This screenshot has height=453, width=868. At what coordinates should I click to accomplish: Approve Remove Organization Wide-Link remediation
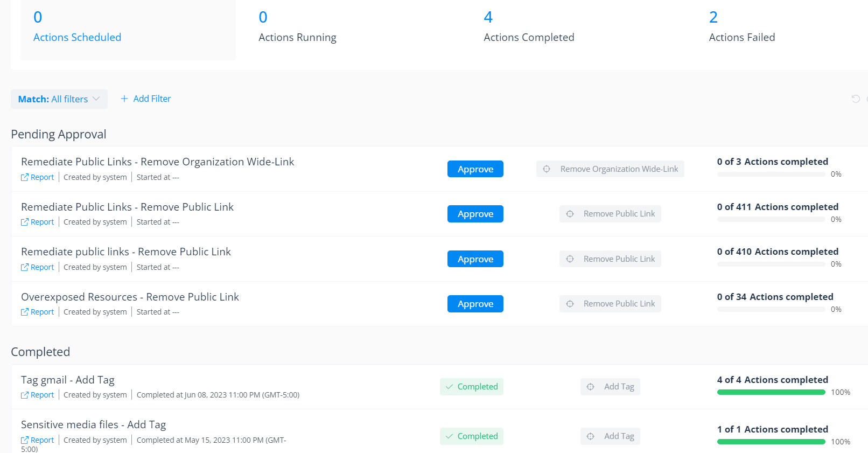pos(475,169)
